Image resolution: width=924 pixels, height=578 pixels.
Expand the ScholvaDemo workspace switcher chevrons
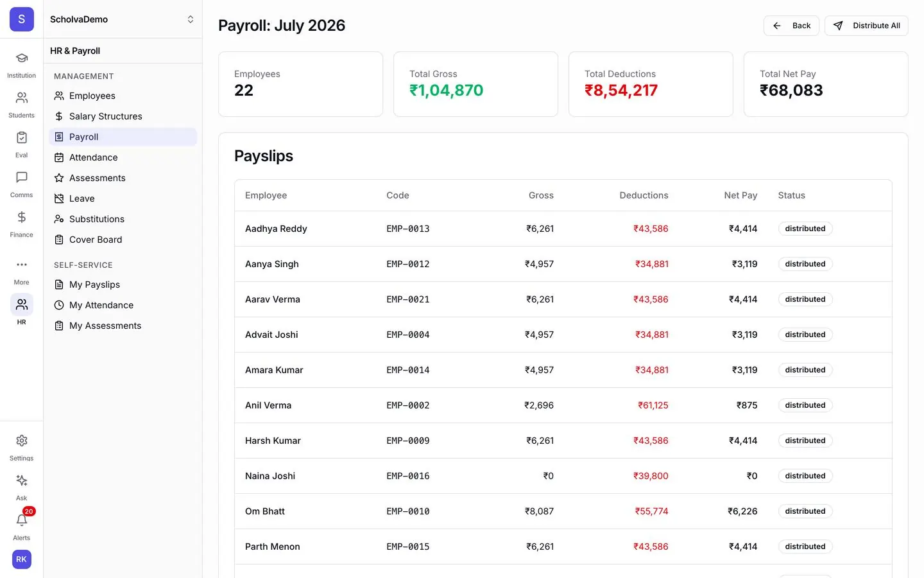[x=191, y=19]
